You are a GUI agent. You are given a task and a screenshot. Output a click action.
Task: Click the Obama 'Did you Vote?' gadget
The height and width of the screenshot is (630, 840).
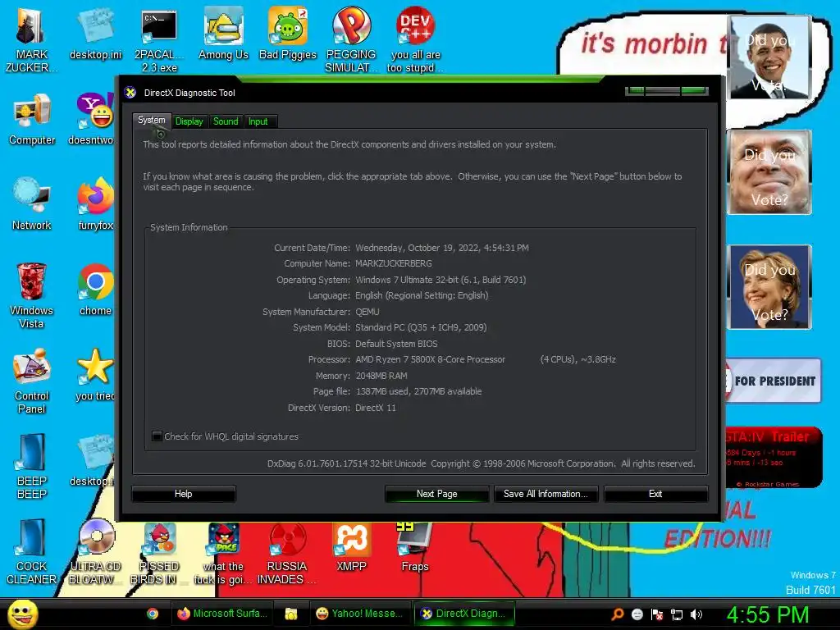click(769, 57)
